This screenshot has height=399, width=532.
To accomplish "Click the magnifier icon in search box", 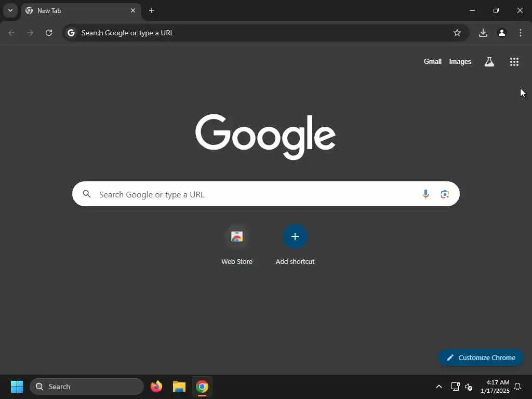I will (x=87, y=194).
